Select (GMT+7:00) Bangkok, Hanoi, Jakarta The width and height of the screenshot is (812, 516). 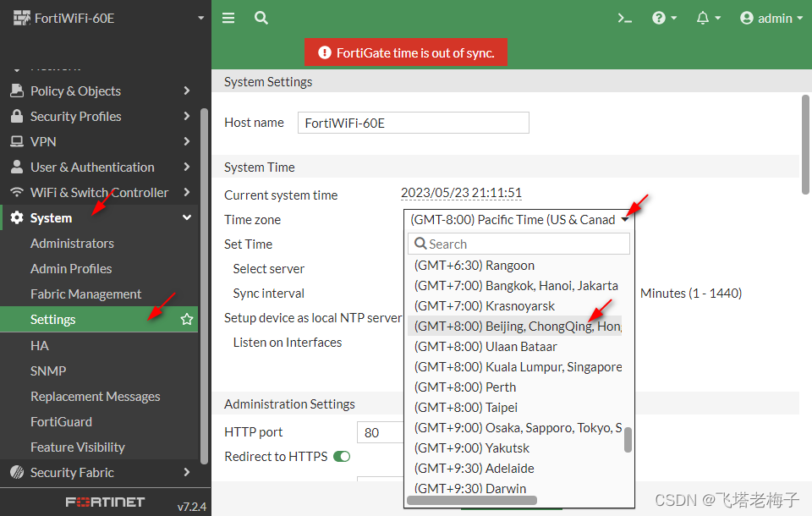[x=516, y=285]
